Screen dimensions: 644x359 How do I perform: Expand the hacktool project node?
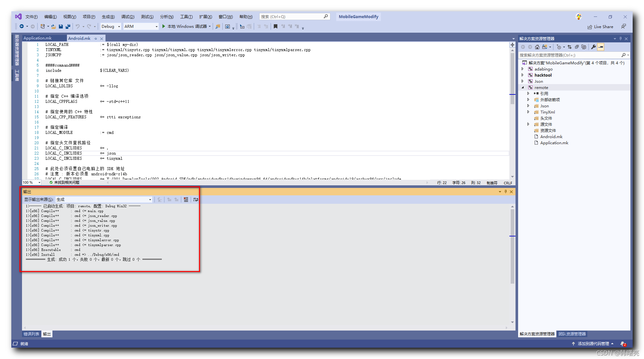[523, 75]
